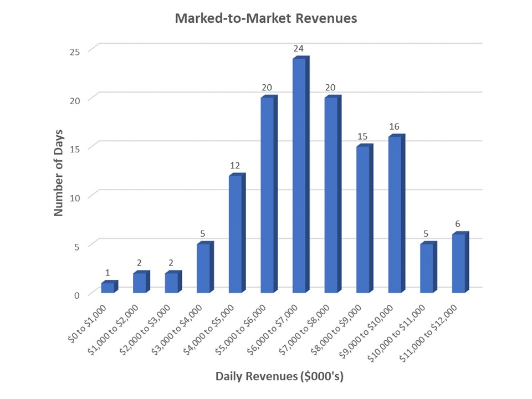Select the "Daily Revenues ($000's)" axis title

[279, 377]
